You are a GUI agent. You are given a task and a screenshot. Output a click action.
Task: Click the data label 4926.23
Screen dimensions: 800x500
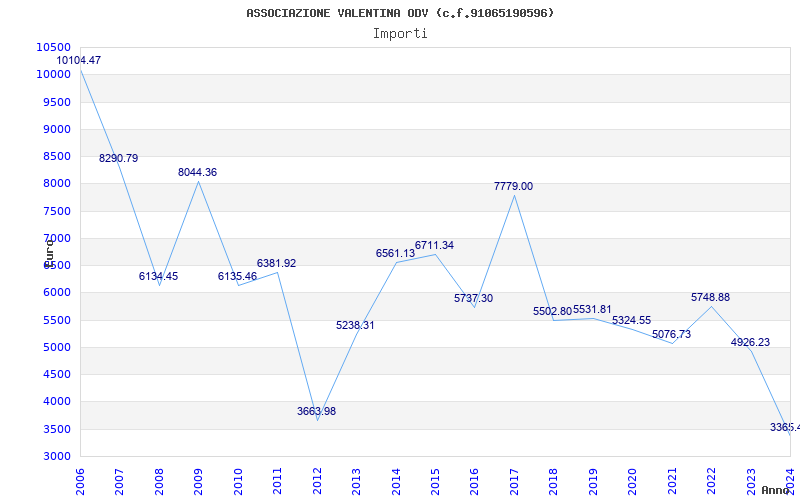tap(751, 342)
